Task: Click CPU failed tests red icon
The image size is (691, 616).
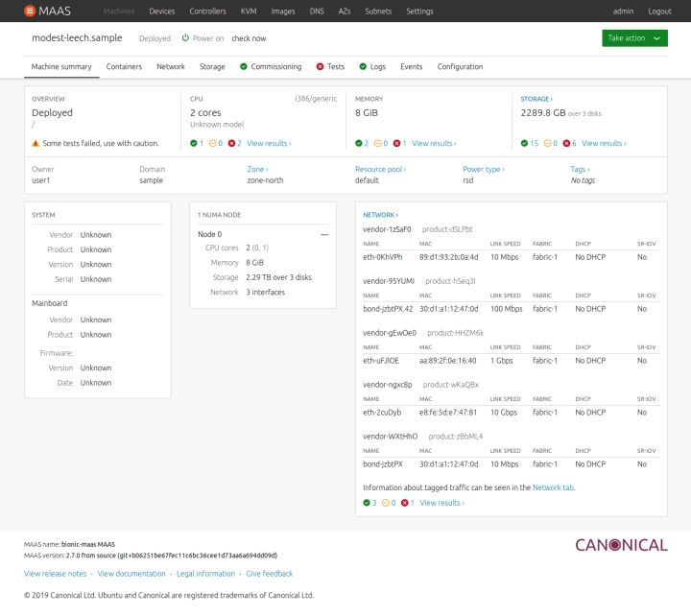Action: point(231,143)
